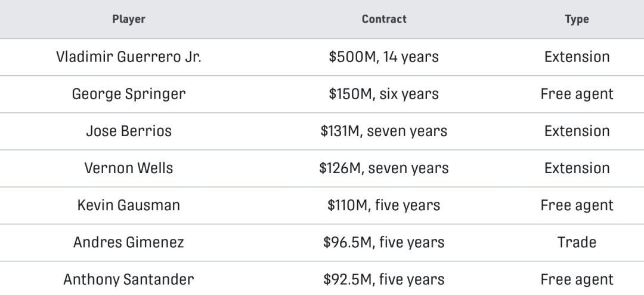Viewport: 644px width, 295px height.
Task: Click the $110M, five years contract cell
Action: [384, 205]
